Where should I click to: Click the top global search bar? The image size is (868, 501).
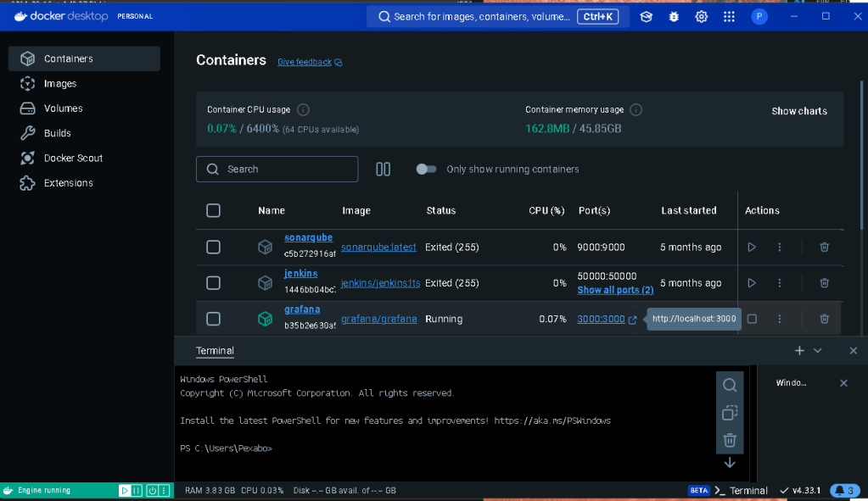click(x=497, y=17)
